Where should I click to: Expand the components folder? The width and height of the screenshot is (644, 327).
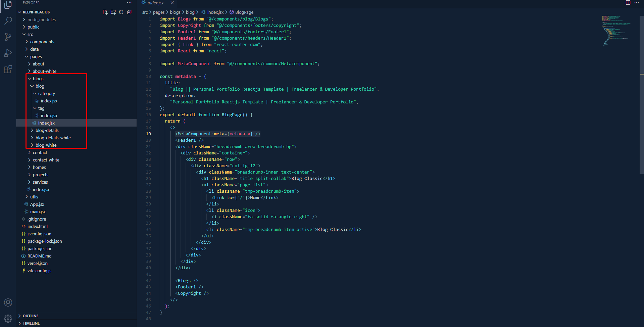point(42,42)
